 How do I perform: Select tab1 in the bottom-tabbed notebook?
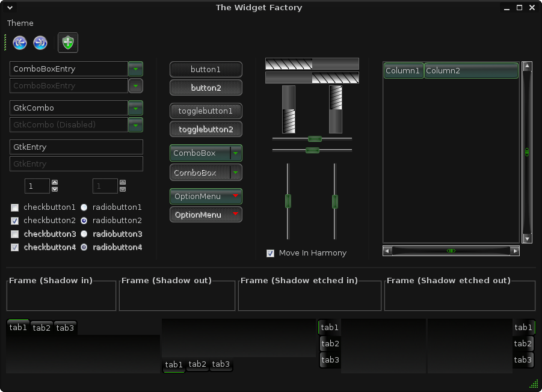pos(173,365)
